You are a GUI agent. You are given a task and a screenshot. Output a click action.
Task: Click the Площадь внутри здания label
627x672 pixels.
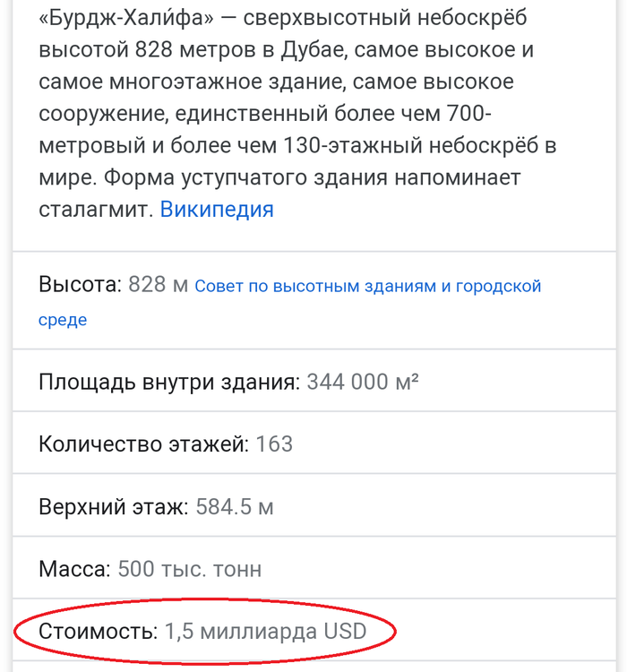(x=169, y=383)
